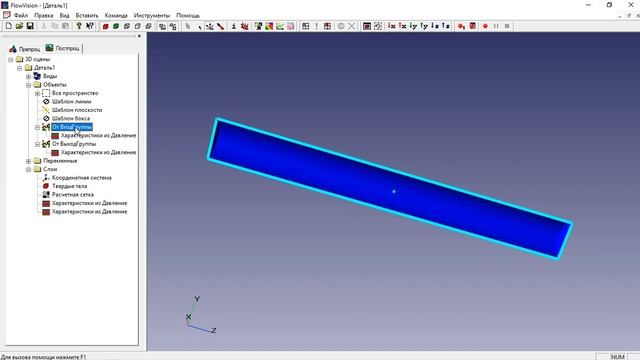This screenshot has height=360, width=640.
Task: Click the down-X axis view icon
Action: coord(391,26)
